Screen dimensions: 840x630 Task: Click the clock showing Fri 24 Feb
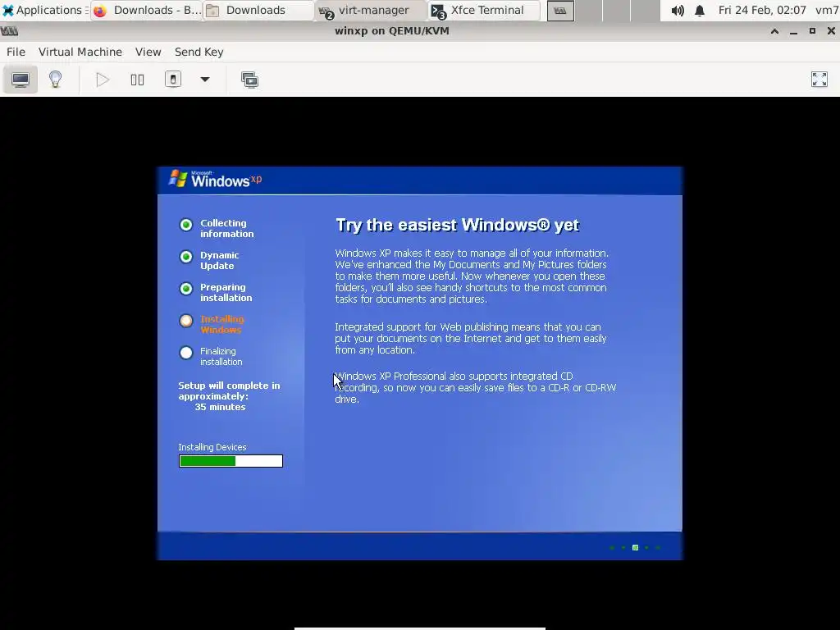(762, 10)
